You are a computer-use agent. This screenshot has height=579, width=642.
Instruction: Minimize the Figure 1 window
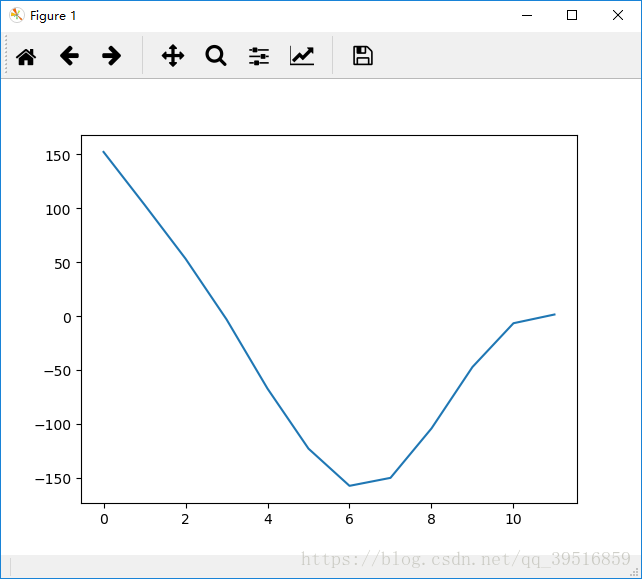(525, 15)
